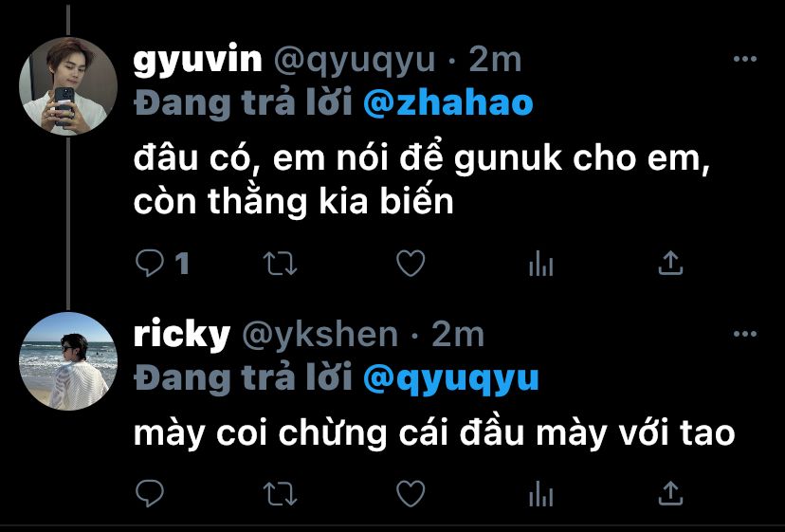Reply to ricky's tweet

pos(149,493)
